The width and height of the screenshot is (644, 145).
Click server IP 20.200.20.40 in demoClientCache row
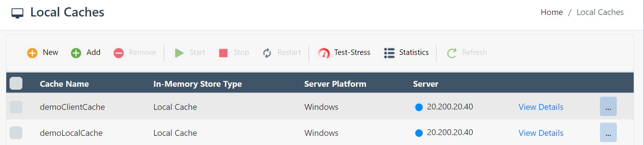pyautogui.click(x=450, y=107)
